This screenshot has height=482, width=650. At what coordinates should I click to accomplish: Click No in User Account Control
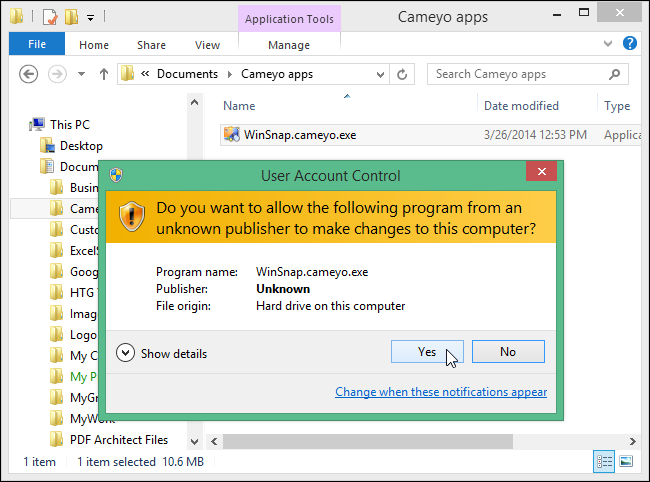click(507, 351)
